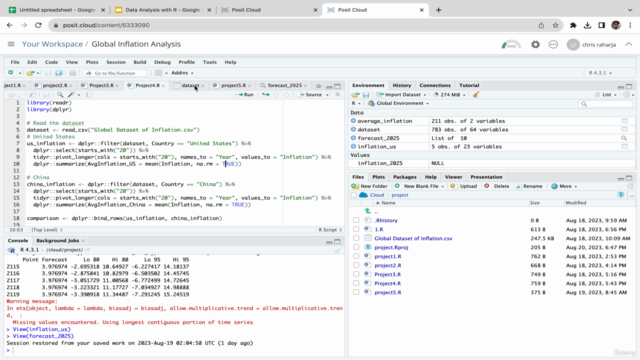This screenshot has height=360, width=640.
Task: Tick the checkbox beside project1.R
Action: pos(356,256)
